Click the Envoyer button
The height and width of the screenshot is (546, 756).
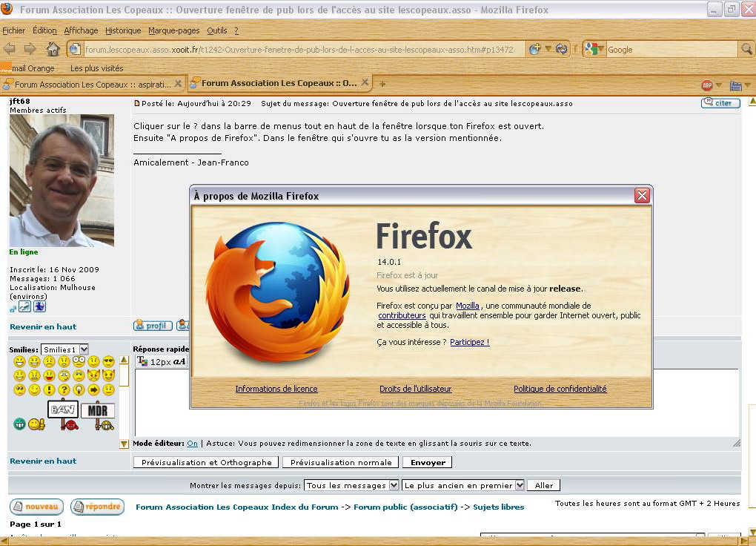pyautogui.click(x=428, y=462)
